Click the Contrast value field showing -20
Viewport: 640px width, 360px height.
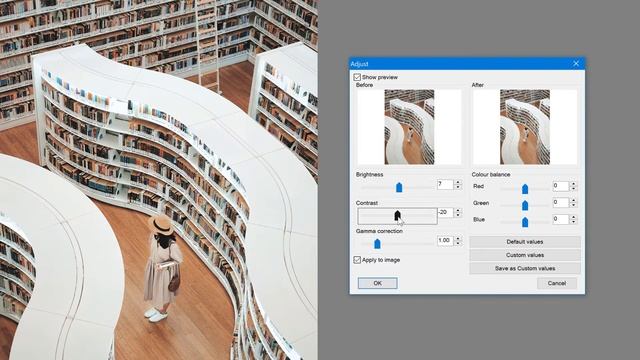[x=445, y=213]
